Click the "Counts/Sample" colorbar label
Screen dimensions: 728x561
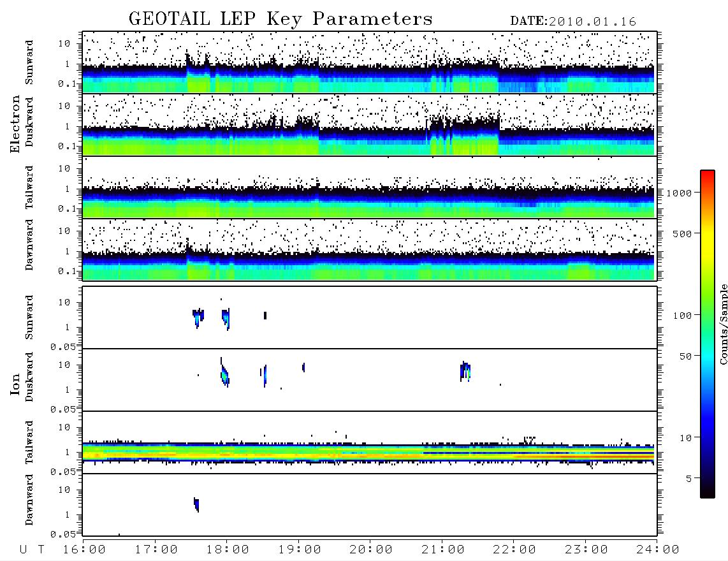coord(723,324)
